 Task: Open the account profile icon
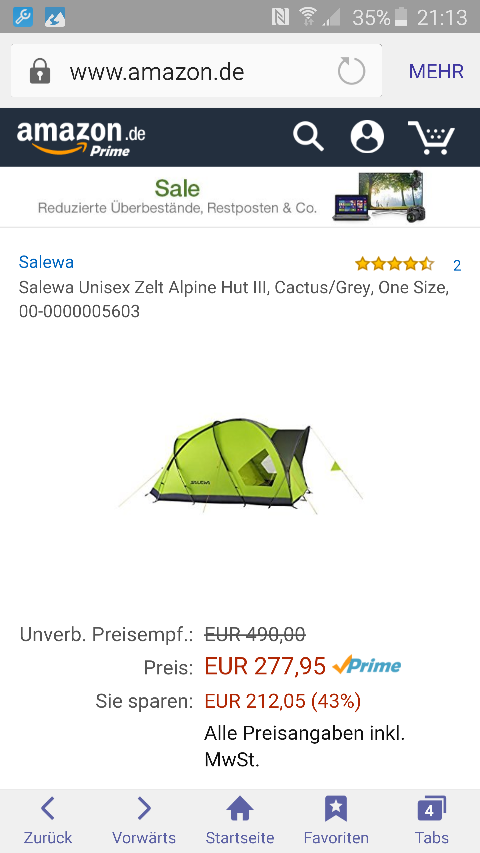point(367,137)
